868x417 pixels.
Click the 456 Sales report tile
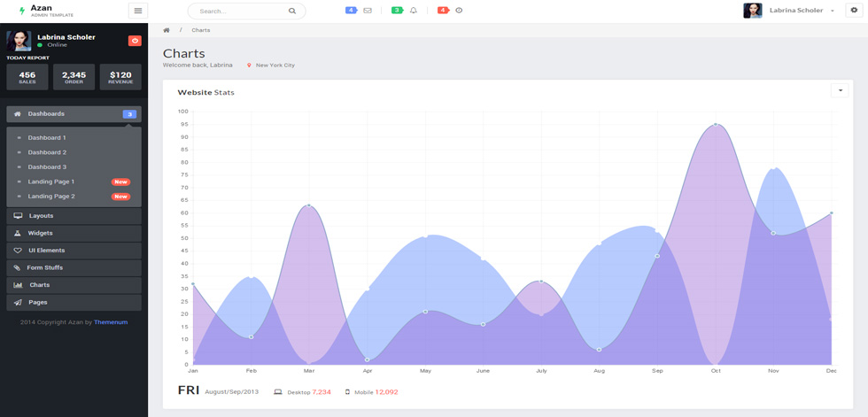[x=27, y=77]
